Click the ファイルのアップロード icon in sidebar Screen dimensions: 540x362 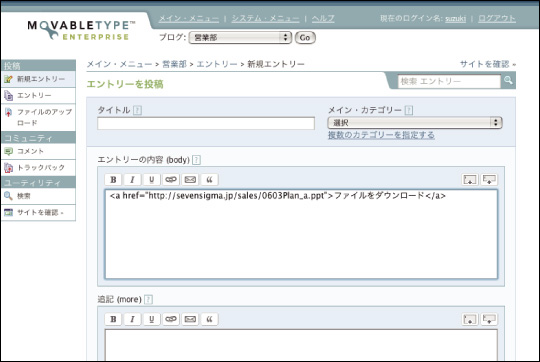(8, 112)
